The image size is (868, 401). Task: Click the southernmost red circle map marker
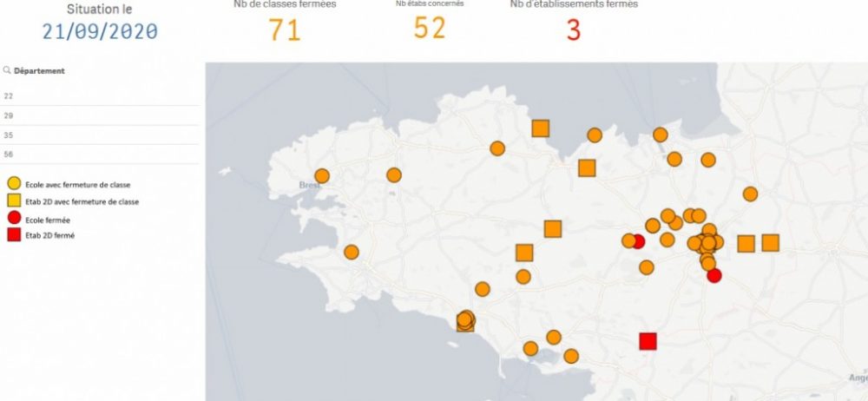pos(714,276)
